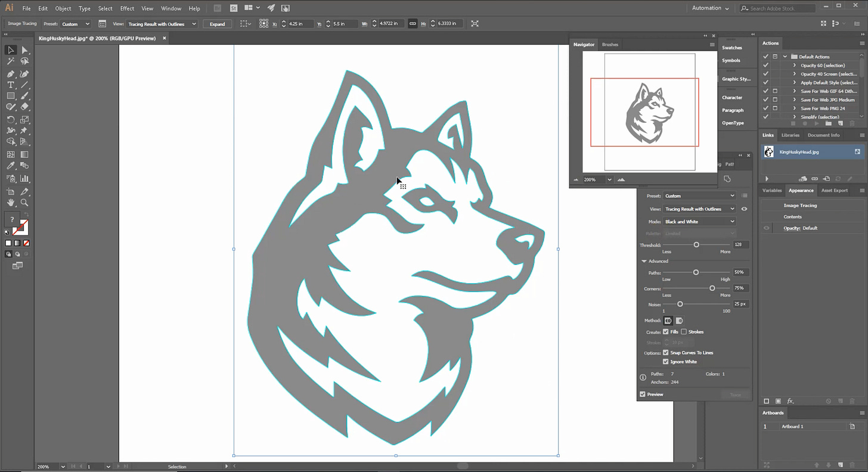The width and height of the screenshot is (868, 472).
Task: Click the Expand button in options bar
Action: click(x=217, y=24)
